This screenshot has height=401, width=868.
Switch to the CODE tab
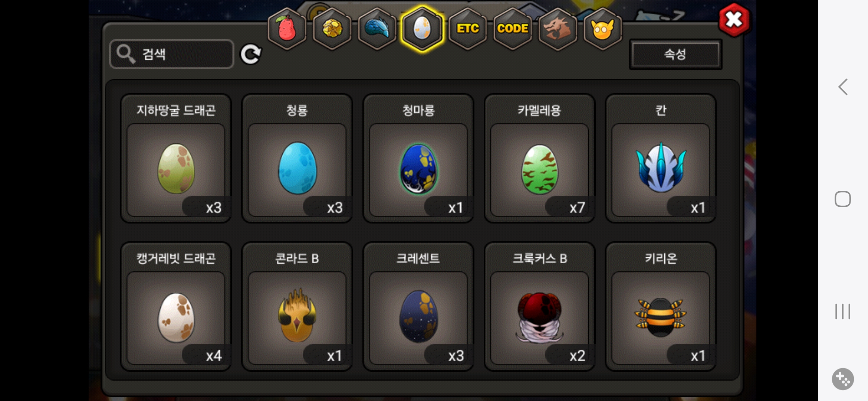[x=513, y=29]
